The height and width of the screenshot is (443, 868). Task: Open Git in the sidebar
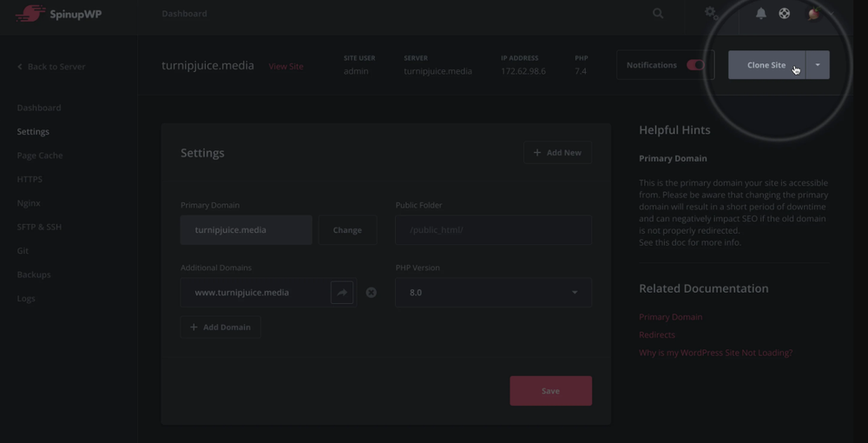[x=23, y=250]
